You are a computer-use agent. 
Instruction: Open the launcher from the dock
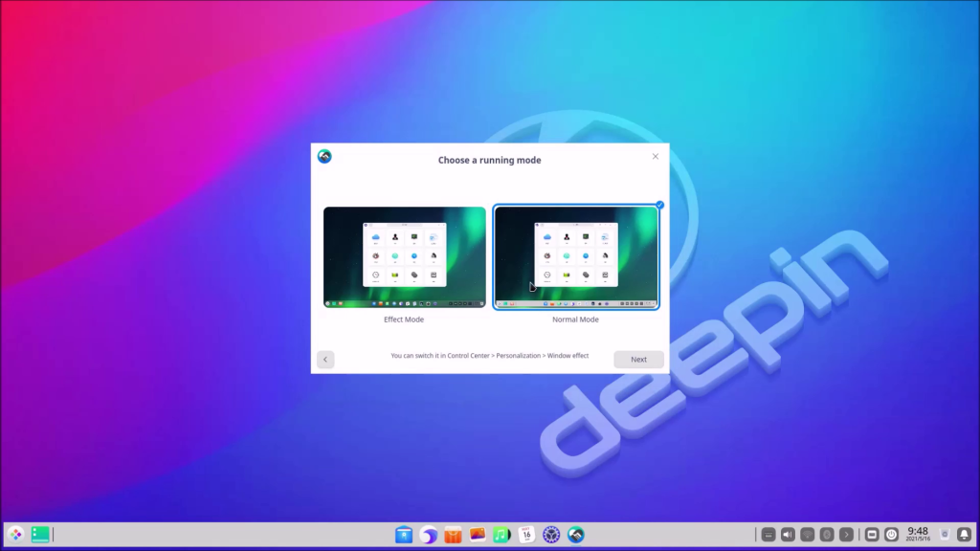pos(15,535)
